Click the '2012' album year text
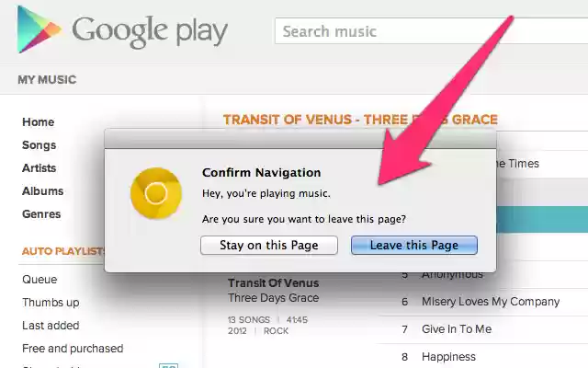 pos(237,331)
